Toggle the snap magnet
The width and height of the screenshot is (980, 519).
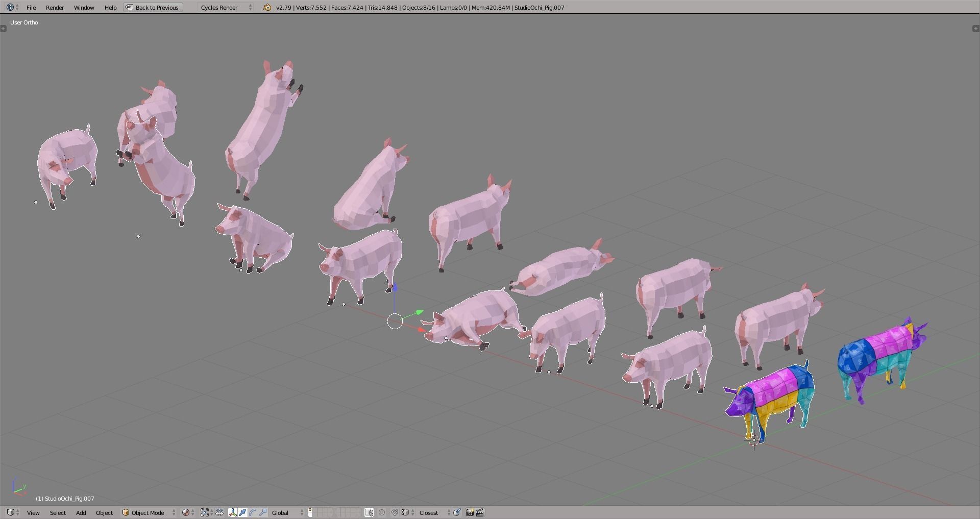click(395, 512)
